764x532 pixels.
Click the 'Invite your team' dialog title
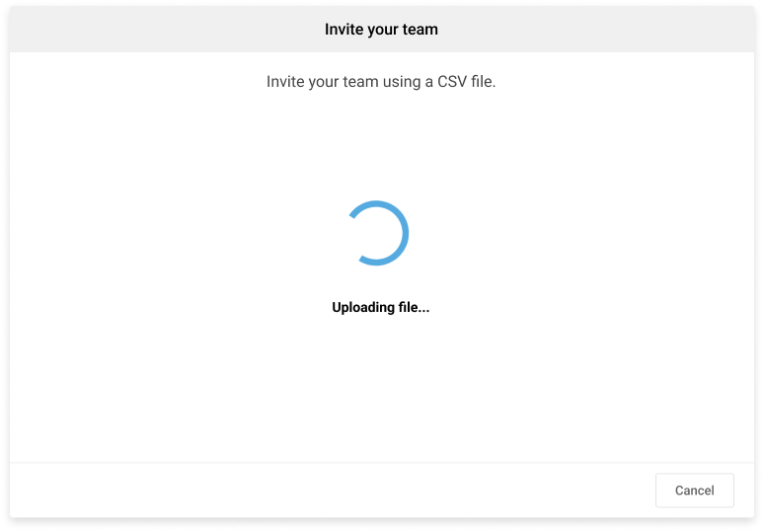pyautogui.click(x=382, y=30)
